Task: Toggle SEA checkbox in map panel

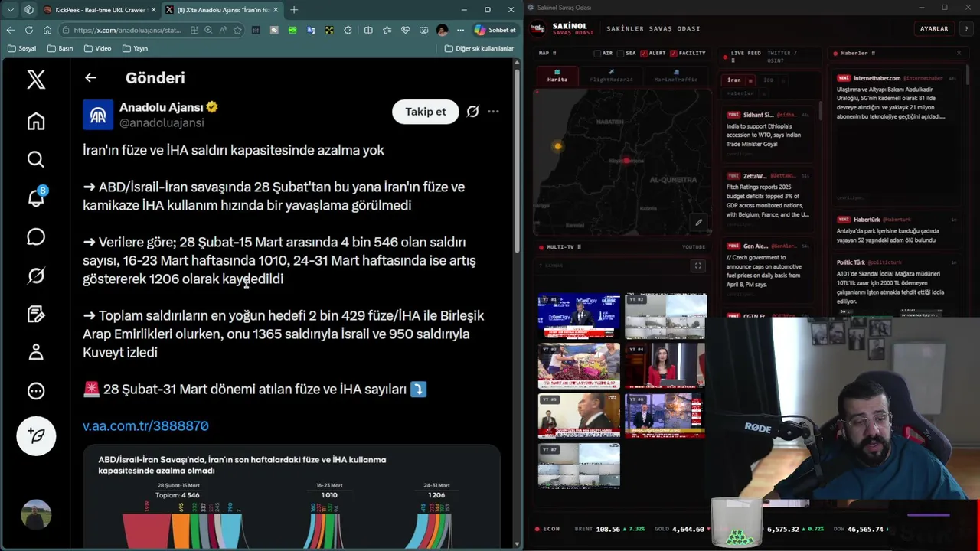Action: pyautogui.click(x=620, y=54)
